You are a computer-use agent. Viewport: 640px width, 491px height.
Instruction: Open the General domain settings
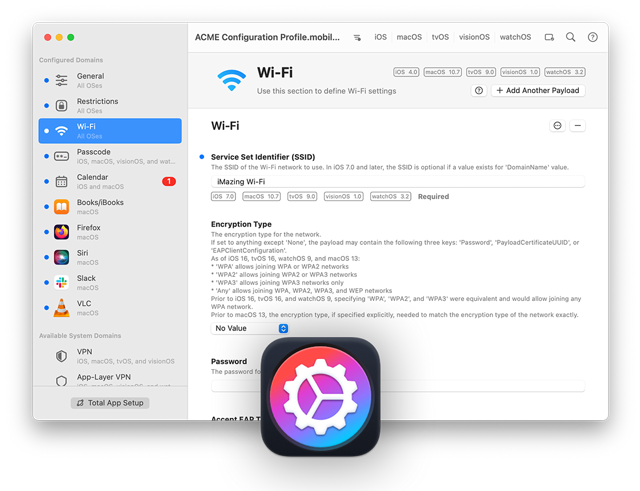tap(110, 80)
